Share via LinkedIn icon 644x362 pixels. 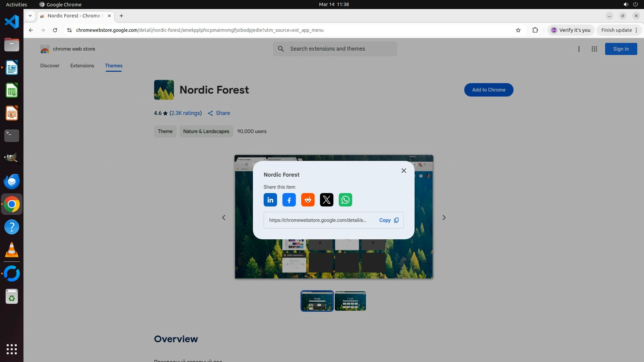click(x=270, y=200)
